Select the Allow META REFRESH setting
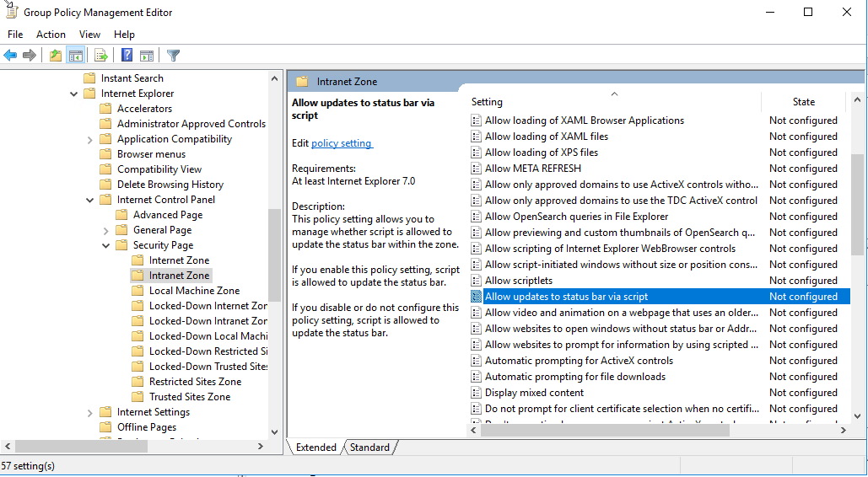Image resolution: width=868 pixels, height=477 pixels. (532, 169)
